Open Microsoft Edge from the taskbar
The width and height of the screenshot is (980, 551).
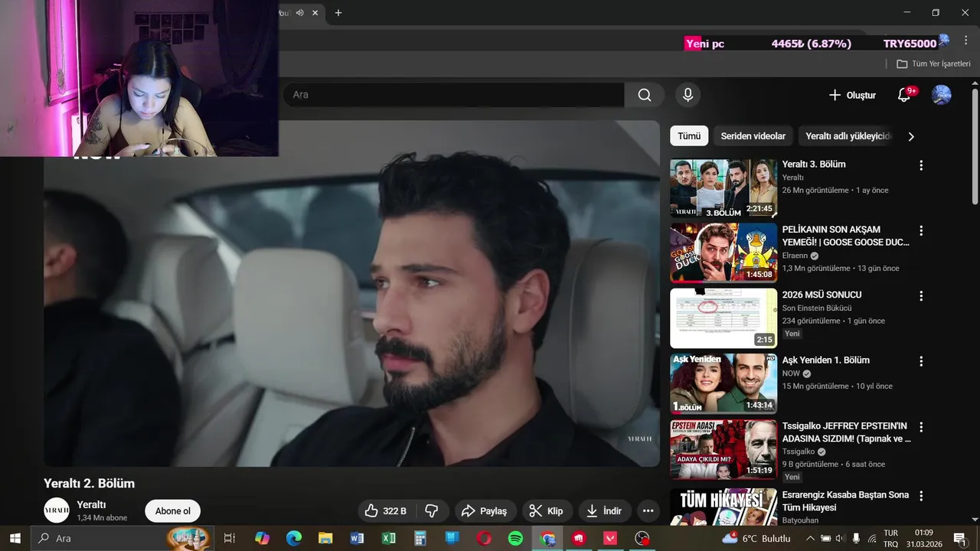coord(294,538)
